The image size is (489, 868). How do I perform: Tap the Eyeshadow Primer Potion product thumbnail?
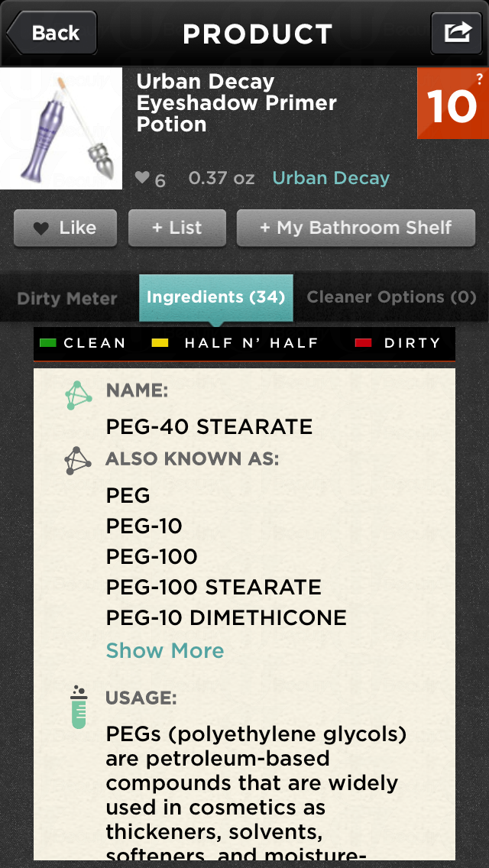click(61, 128)
